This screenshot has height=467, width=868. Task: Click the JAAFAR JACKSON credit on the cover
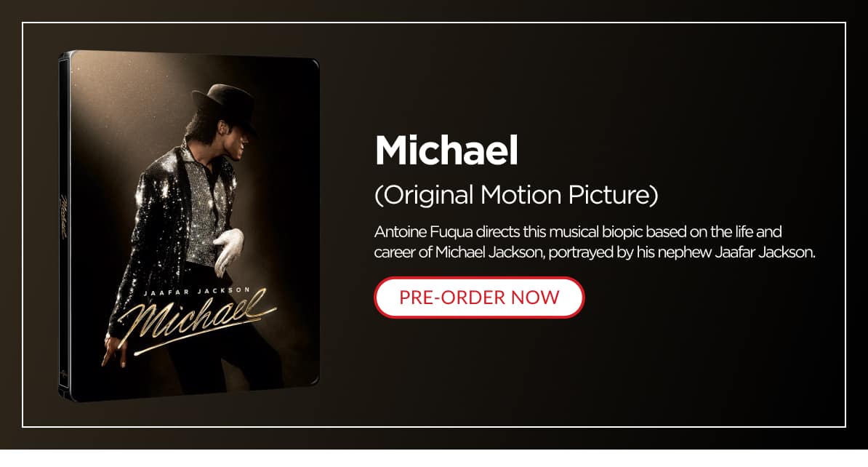coord(197,292)
